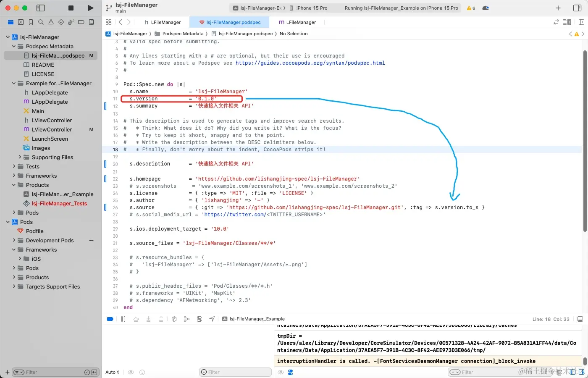
Task: Open the Bookmark navigator
Action: 31,22
